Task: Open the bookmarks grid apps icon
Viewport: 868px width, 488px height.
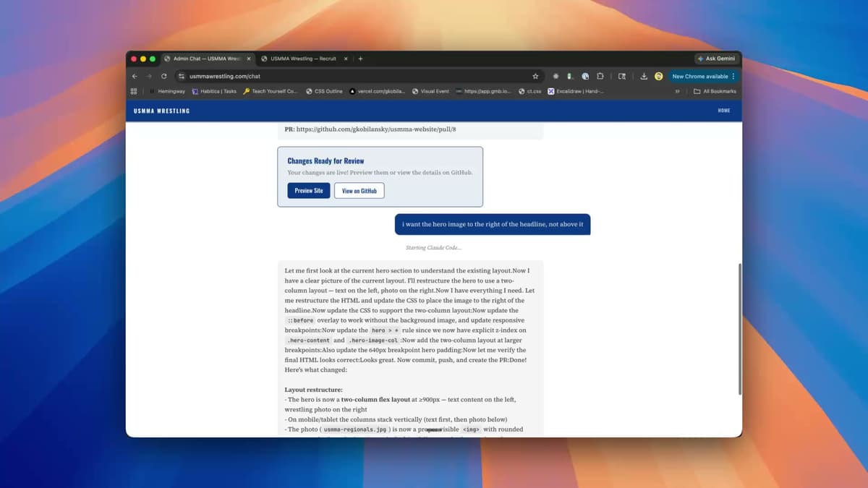Action: (133, 91)
